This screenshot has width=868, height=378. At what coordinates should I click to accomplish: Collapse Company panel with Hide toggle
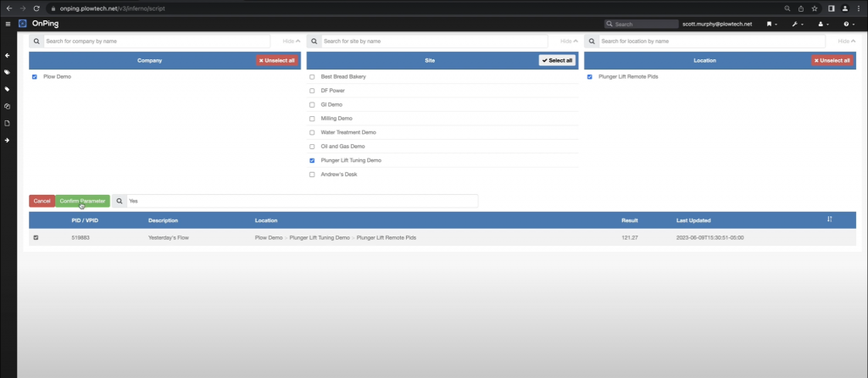pyautogui.click(x=292, y=42)
